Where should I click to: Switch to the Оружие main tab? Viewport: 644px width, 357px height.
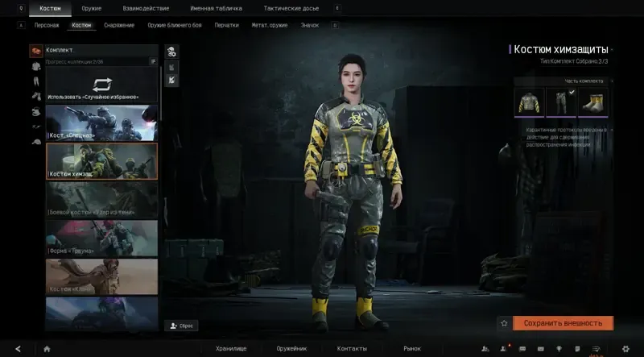pyautogui.click(x=91, y=8)
